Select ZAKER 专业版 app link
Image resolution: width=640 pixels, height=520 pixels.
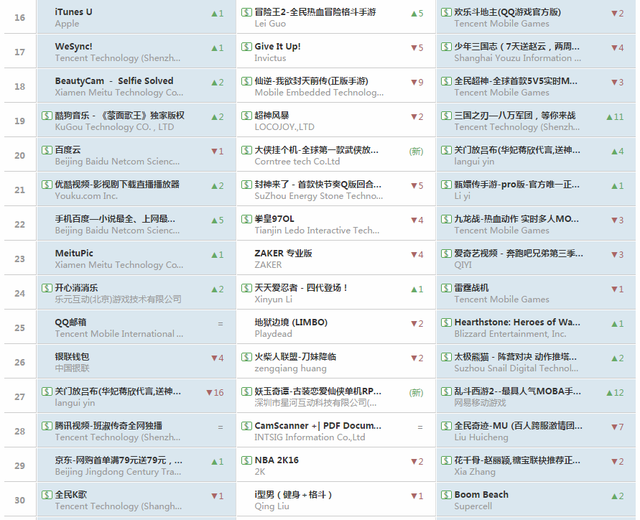tap(283, 253)
